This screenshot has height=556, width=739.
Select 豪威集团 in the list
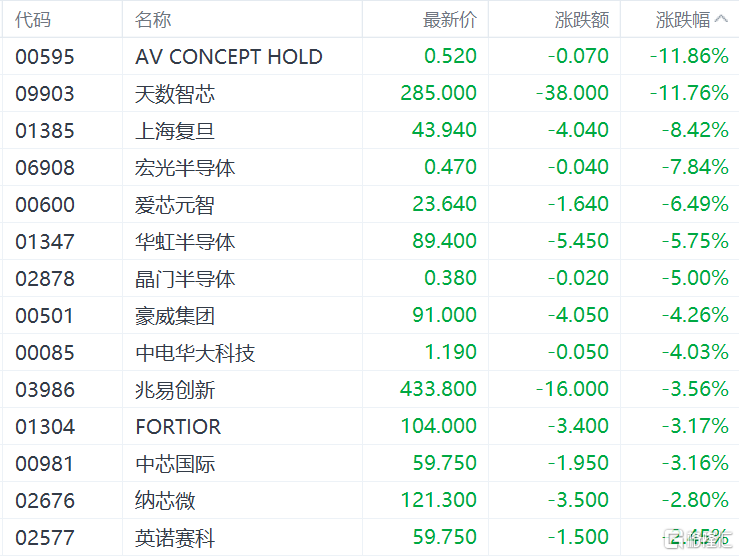point(175,316)
